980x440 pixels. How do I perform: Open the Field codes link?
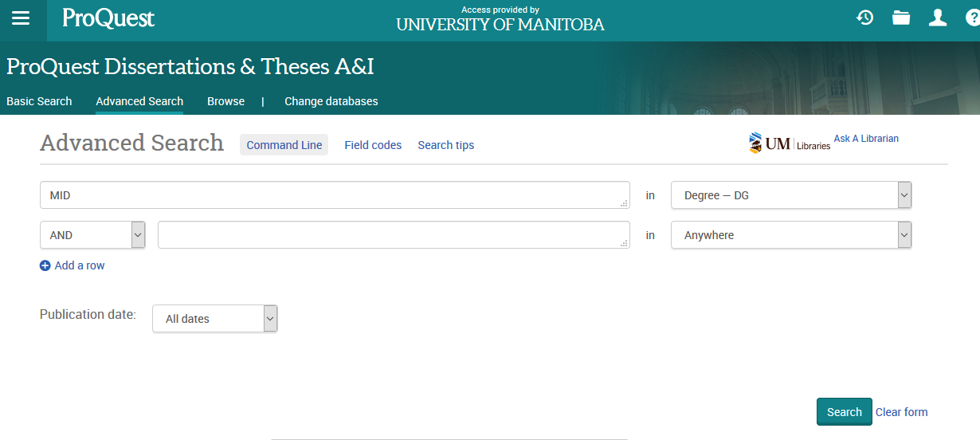373,145
